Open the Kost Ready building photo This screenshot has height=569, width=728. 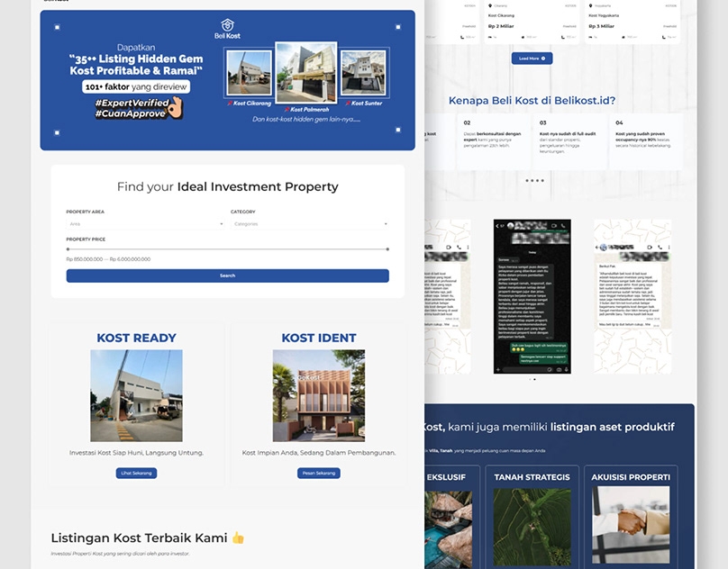(x=137, y=395)
